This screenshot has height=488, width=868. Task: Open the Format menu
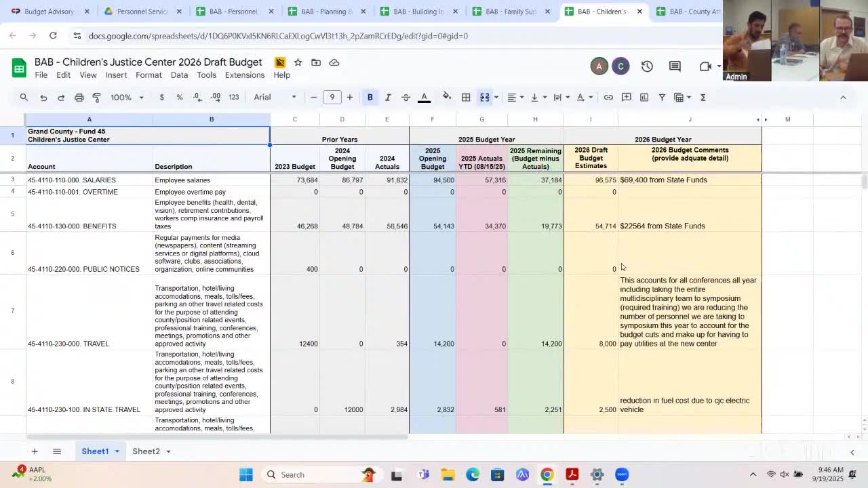149,75
